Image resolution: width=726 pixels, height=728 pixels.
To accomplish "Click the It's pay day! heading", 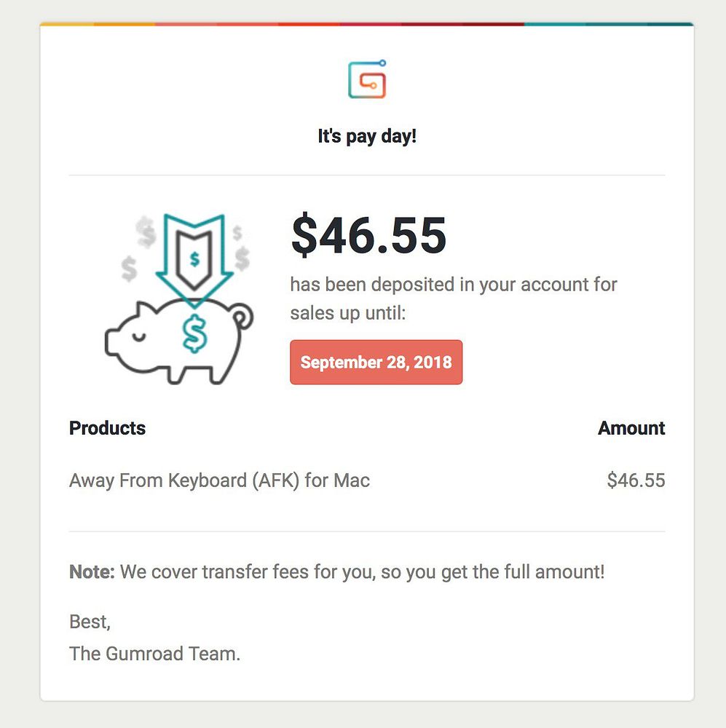I will [x=367, y=136].
